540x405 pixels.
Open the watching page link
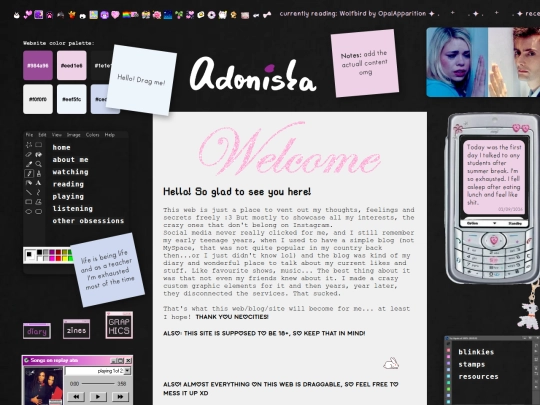coord(71,172)
